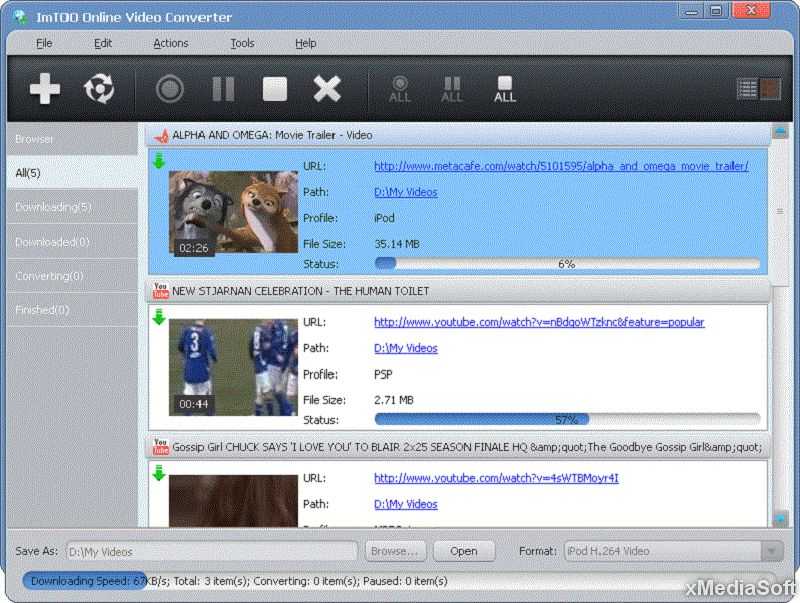Minimize the ImTOO Online Video Converter window
This screenshot has height=603, width=800.
(x=691, y=11)
